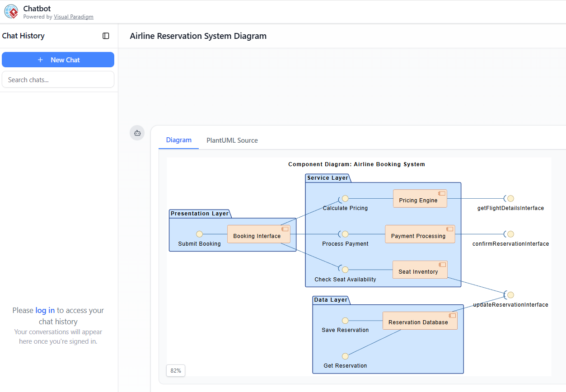Click the log in link
The width and height of the screenshot is (566, 392).
(x=45, y=310)
